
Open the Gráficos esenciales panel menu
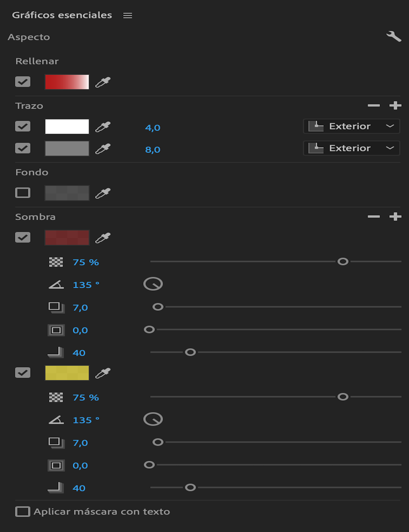tap(127, 15)
